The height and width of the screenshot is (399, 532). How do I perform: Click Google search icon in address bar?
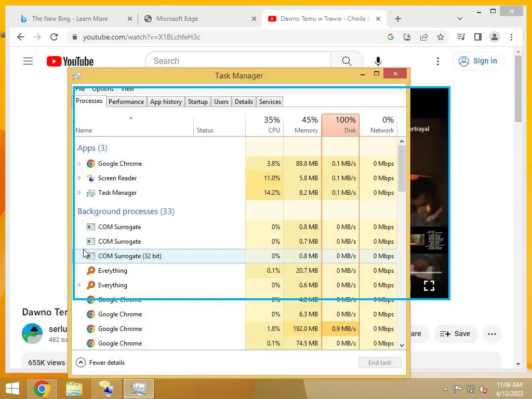[x=391, y=37]
